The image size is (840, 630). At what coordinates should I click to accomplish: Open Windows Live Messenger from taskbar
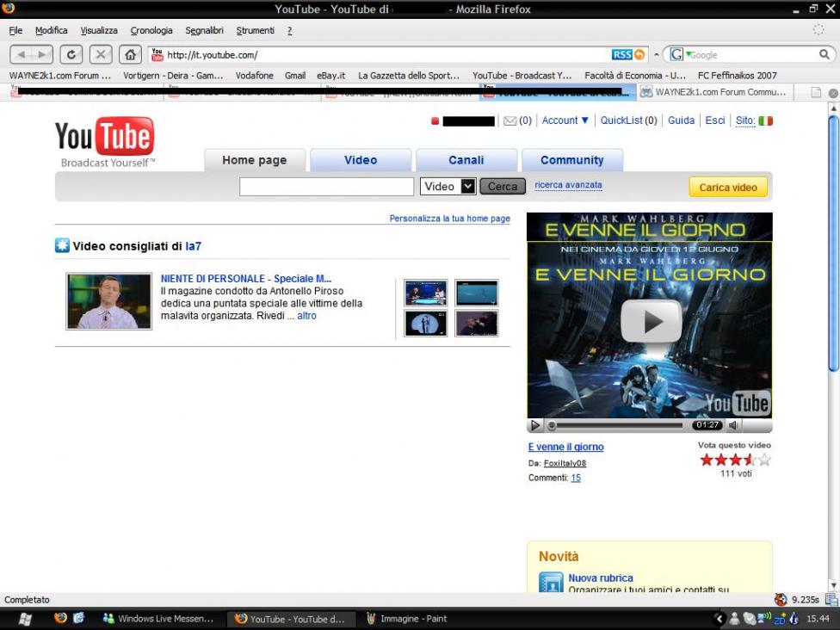(159, 619)
